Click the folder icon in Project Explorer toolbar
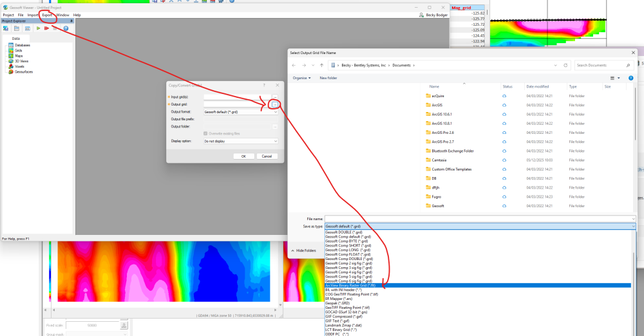This screenshot has height=336, width=644. click(17, 28)
